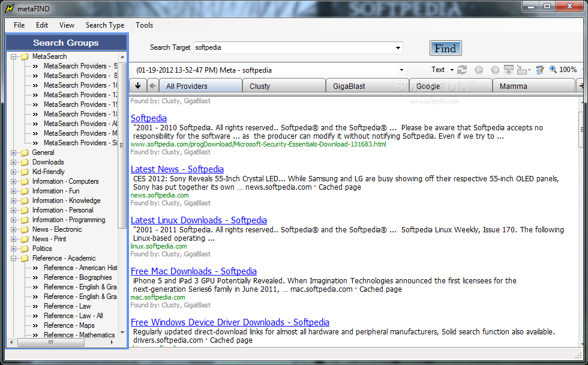
Task: Expand the Information - Programming node
Action: (x=13, y=220)
